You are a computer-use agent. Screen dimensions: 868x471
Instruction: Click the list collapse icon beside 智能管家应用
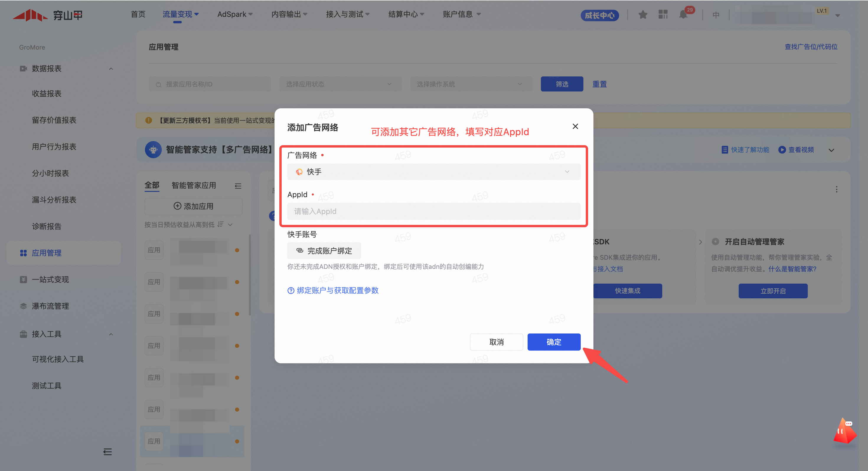pyautogui.click(x=238, y=186)
